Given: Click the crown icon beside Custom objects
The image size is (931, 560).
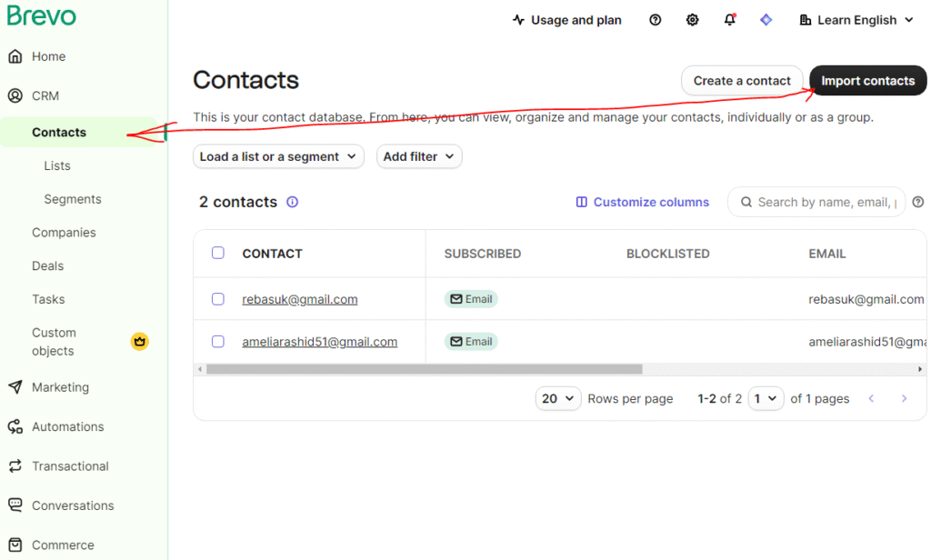Looking at the screenshot, I should (139, 342).
